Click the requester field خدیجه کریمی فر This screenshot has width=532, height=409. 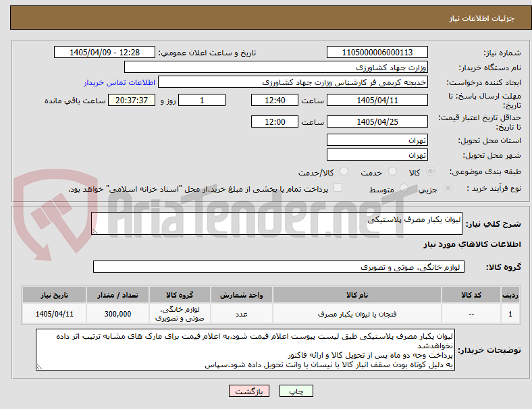[293, 82]
